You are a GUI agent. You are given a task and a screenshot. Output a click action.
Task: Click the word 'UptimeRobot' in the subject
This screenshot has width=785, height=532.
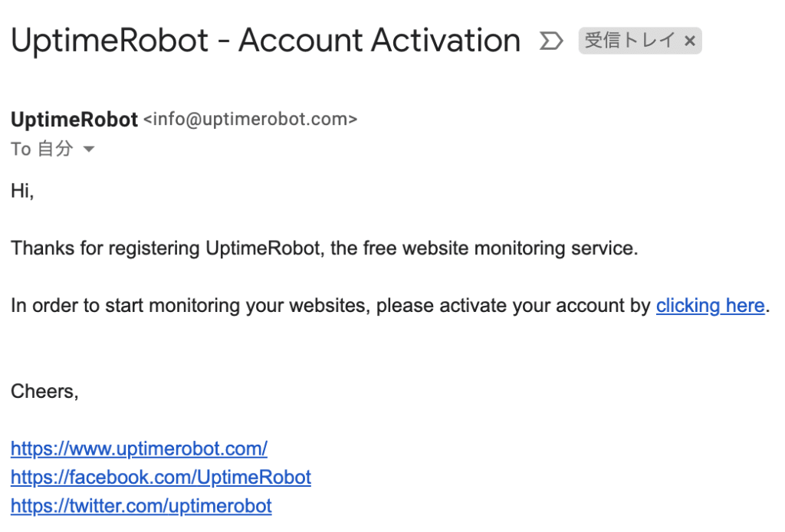coord(110,41)
